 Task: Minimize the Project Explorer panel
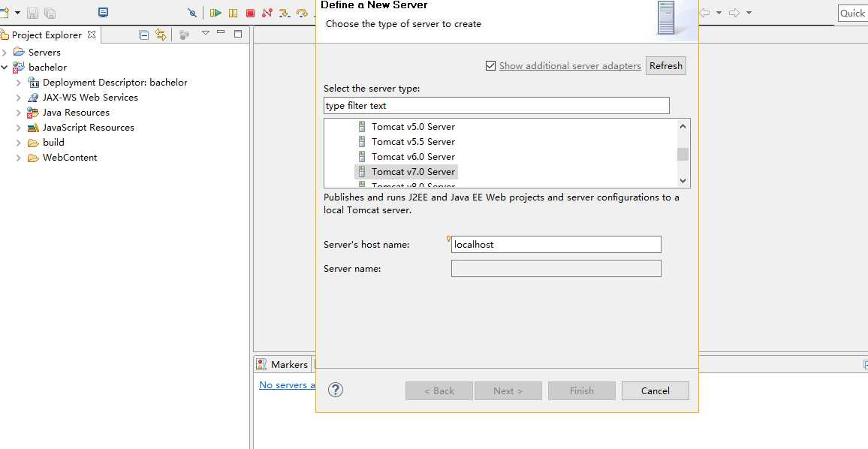[x=221, y=33]
